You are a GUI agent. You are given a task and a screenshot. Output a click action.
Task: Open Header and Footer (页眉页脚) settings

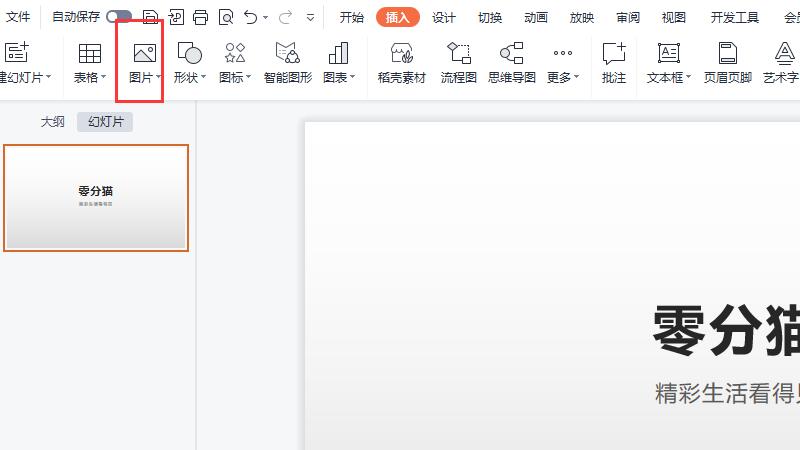point(727,62)
